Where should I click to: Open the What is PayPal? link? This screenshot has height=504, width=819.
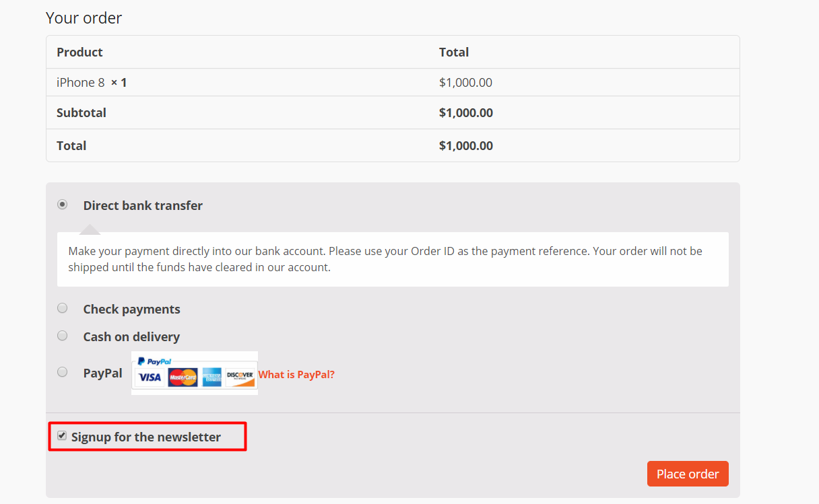296,374
